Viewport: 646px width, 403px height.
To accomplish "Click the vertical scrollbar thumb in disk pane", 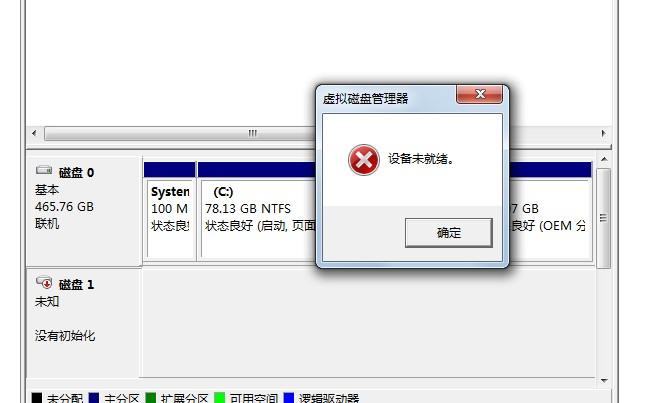I will (604, 218).
